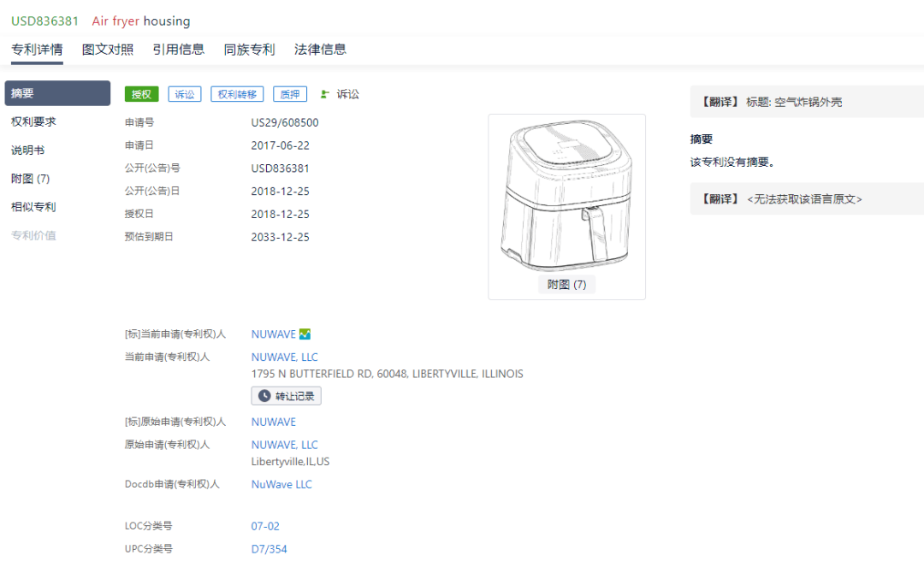Click the green chart icon beside NUWAVE

click(x=305, y=334)
